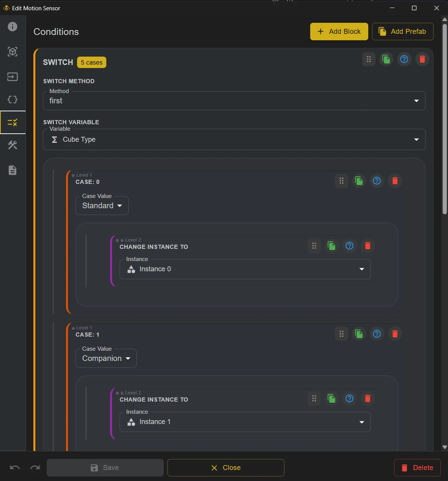The image size is (448, 481).
Task: Open the Method dropdown showing first
Action: [x=234, y=101]
